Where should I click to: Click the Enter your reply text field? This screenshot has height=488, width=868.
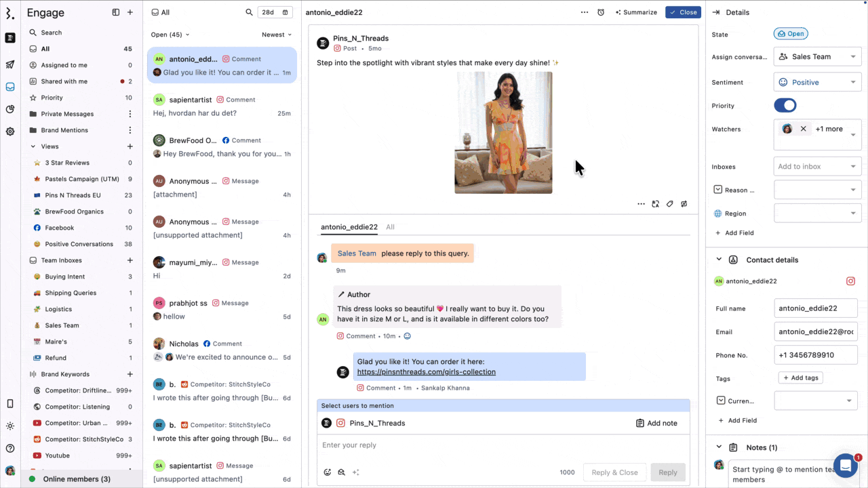(x=502, y=445)
